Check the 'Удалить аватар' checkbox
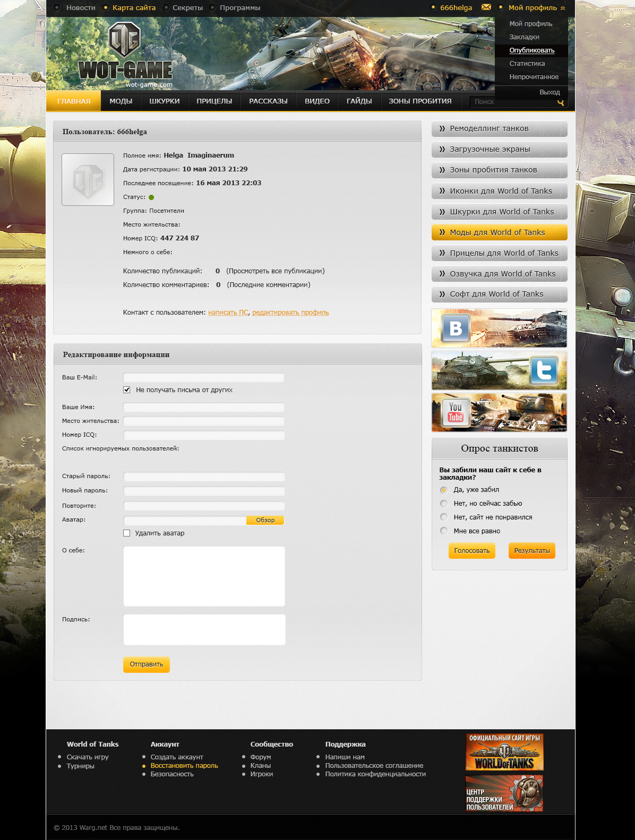635x840 pixels. [x=126, y=533]
